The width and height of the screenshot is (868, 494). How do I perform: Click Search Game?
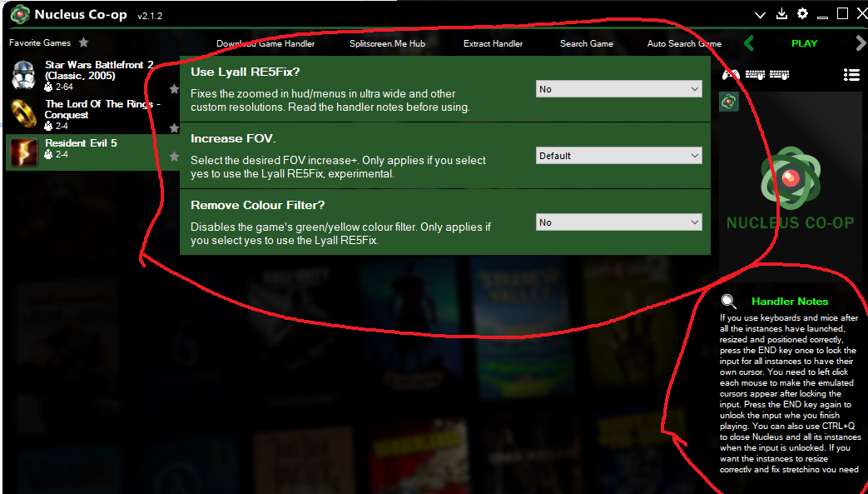(x=587, y=43)
